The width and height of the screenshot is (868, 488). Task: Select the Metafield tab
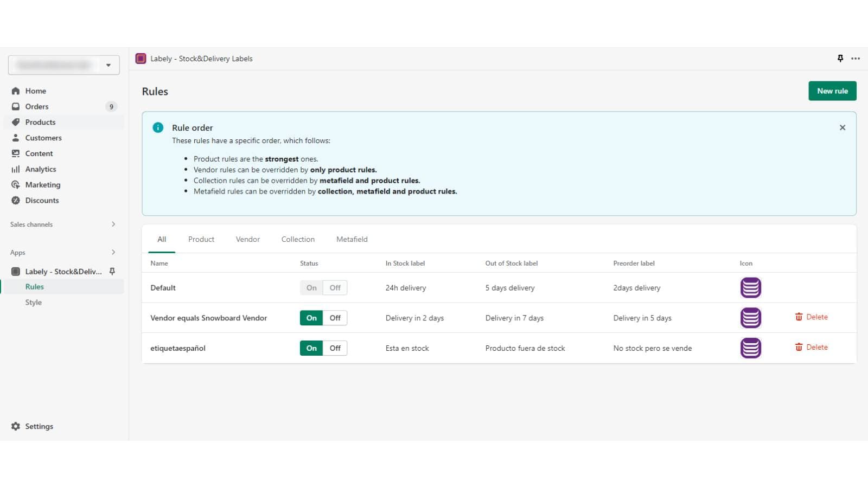(352, 239)
